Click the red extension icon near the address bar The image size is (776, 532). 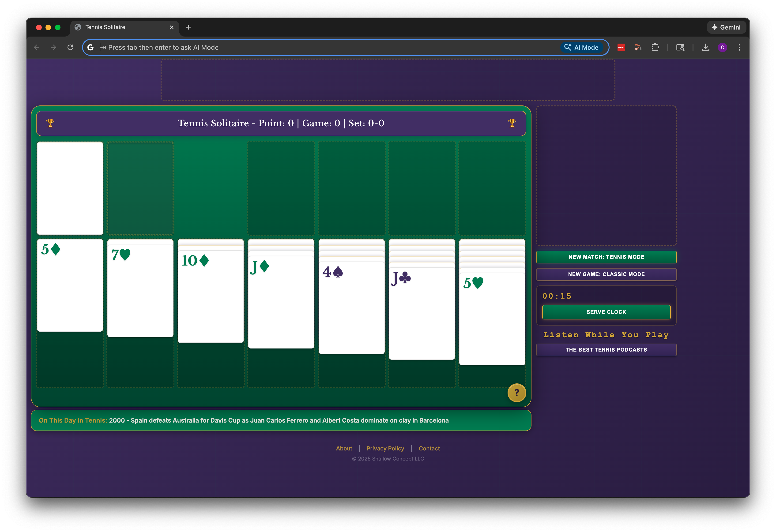[x=621, y=47]
